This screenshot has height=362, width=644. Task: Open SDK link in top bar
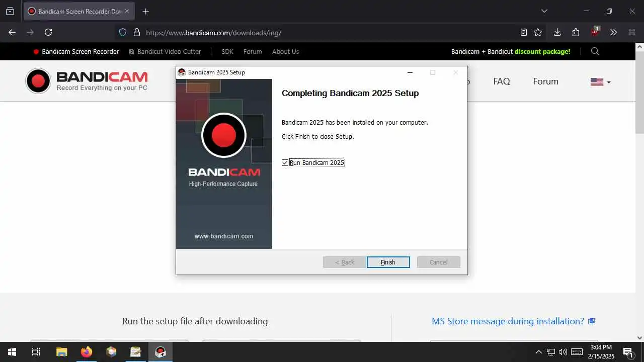coord(227,51)
